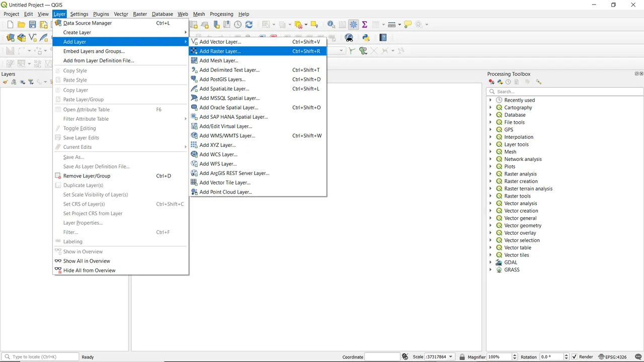Open the Processing menu in menu bar
Image resolution: width=644 pixels, height=362 pixels.
coord(221,14)
